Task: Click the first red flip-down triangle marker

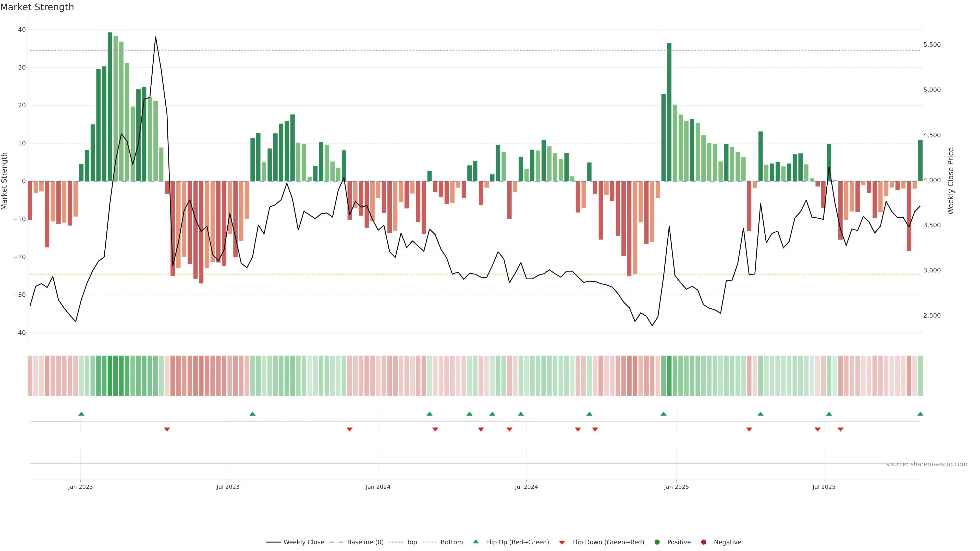Action: (167, 429)
